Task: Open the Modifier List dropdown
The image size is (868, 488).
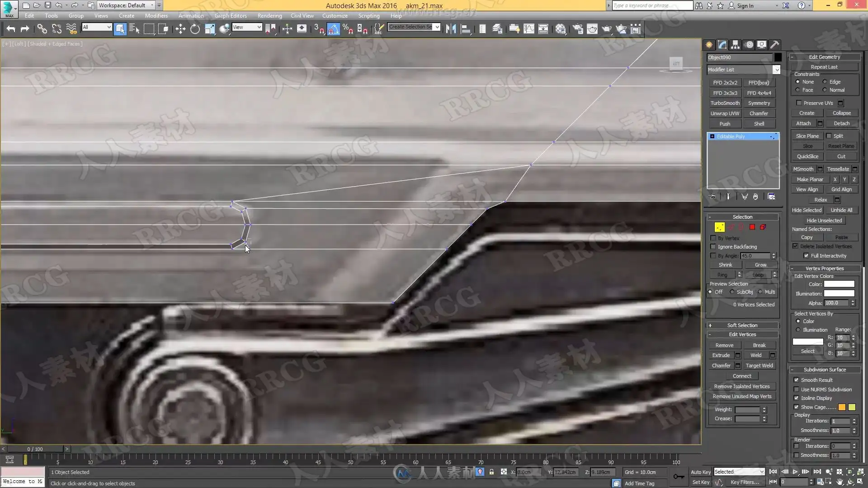Action: [x=776, y=70]
